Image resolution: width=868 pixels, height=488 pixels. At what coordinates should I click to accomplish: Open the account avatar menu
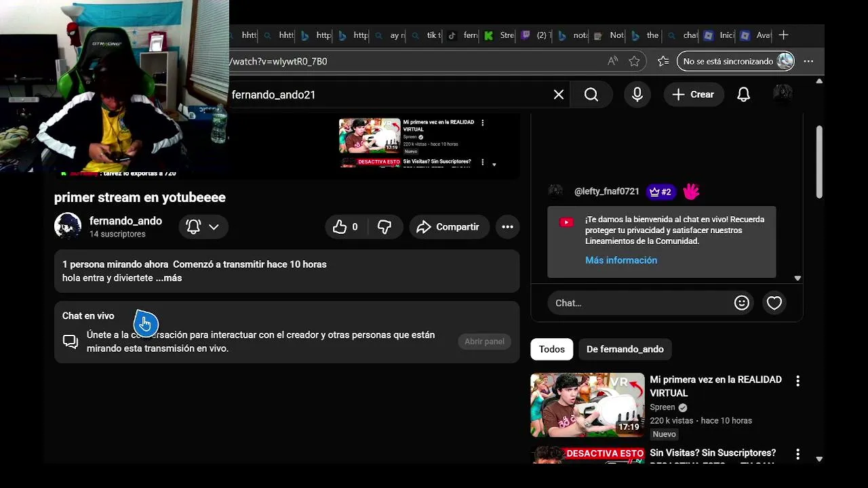tap(783, 94)
